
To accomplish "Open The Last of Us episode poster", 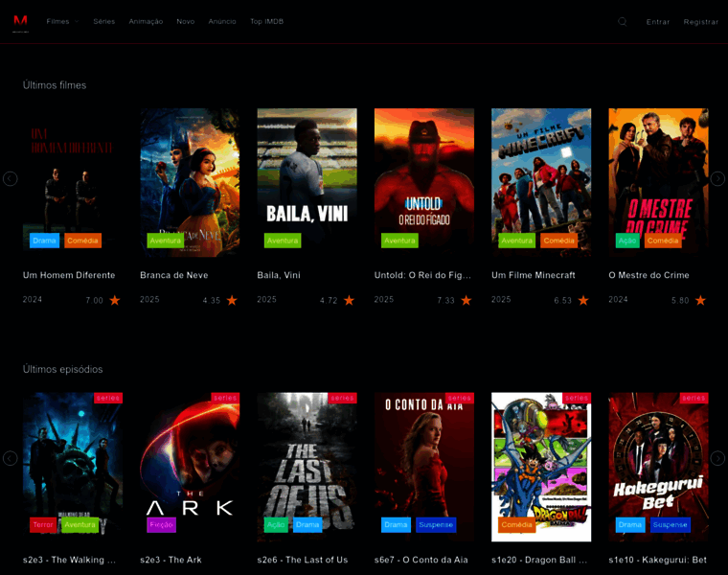I will [307, 467].
